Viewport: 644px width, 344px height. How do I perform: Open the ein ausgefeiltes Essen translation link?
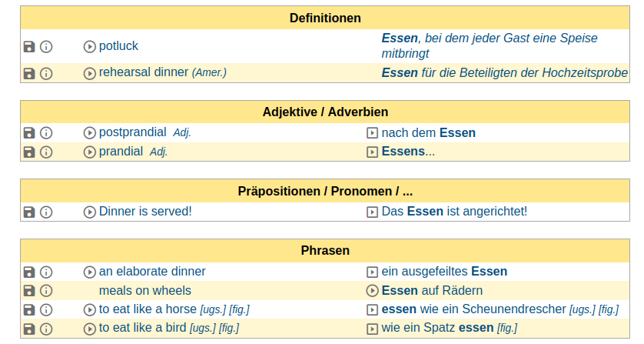[x=444, y=272]
